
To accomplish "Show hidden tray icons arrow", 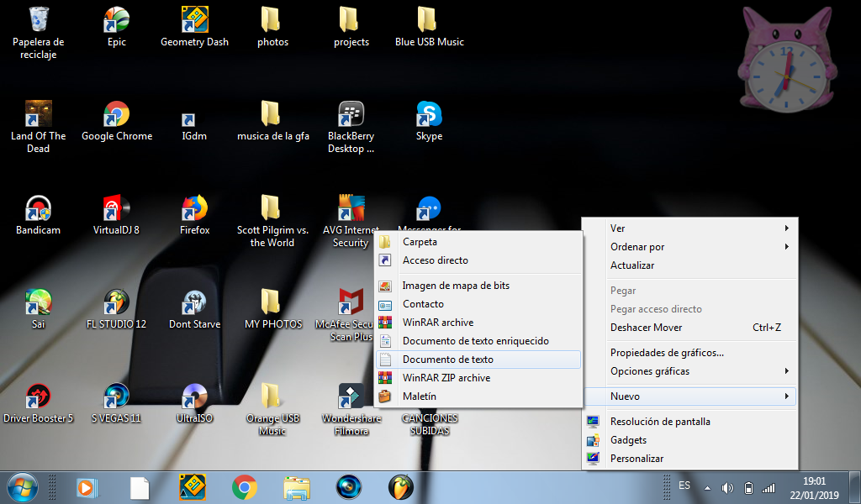I will 707,488.
